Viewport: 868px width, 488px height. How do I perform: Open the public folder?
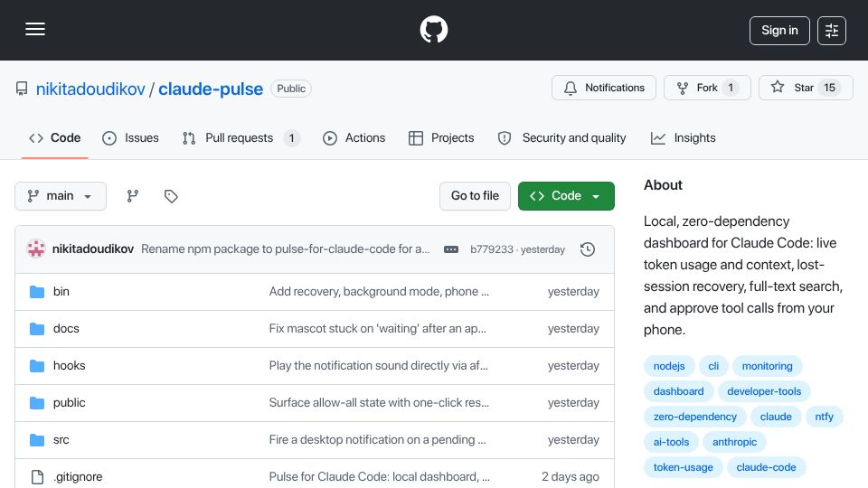[x=70, y=403]
